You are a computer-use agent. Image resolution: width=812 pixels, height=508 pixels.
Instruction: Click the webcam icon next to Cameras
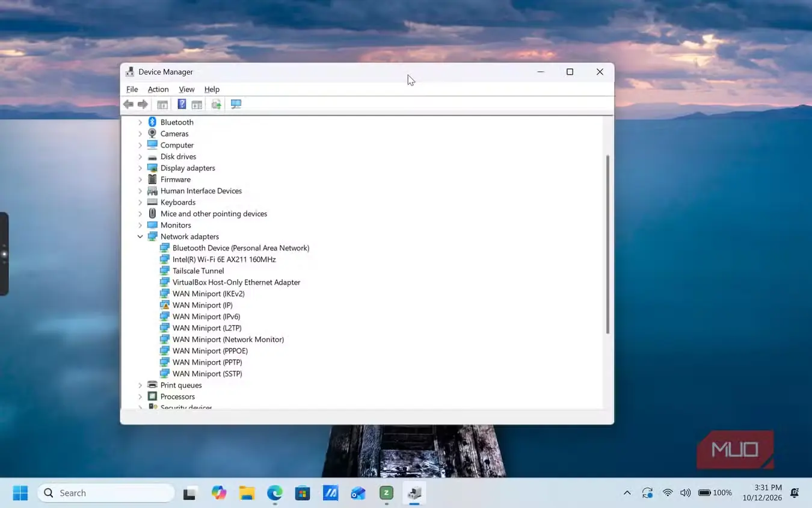152,134
